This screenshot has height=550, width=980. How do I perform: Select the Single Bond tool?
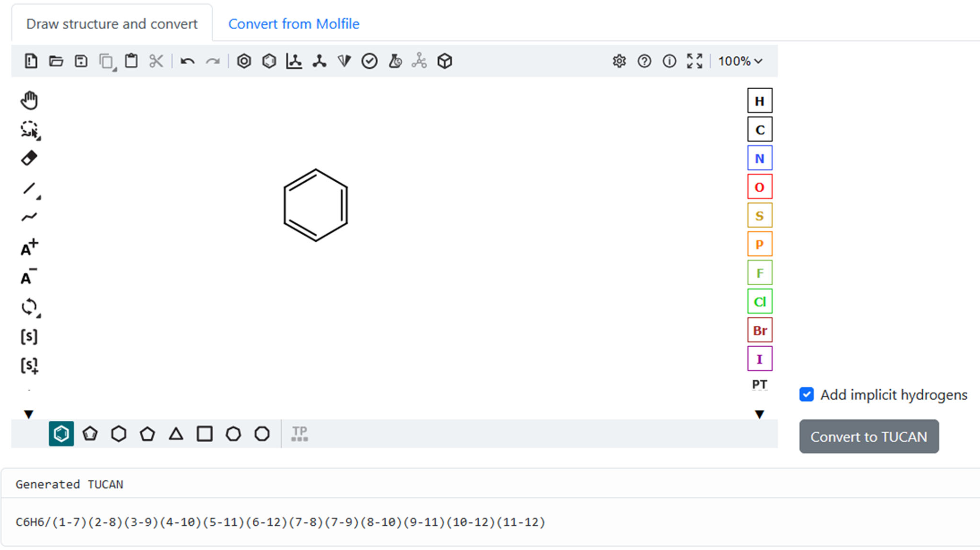pos(30,189)
